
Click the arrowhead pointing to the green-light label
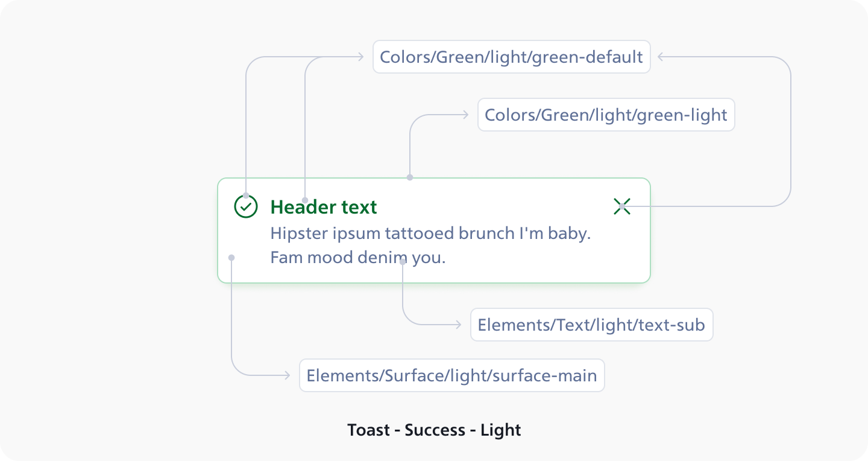pyautogui.click(x=465, y=115)
